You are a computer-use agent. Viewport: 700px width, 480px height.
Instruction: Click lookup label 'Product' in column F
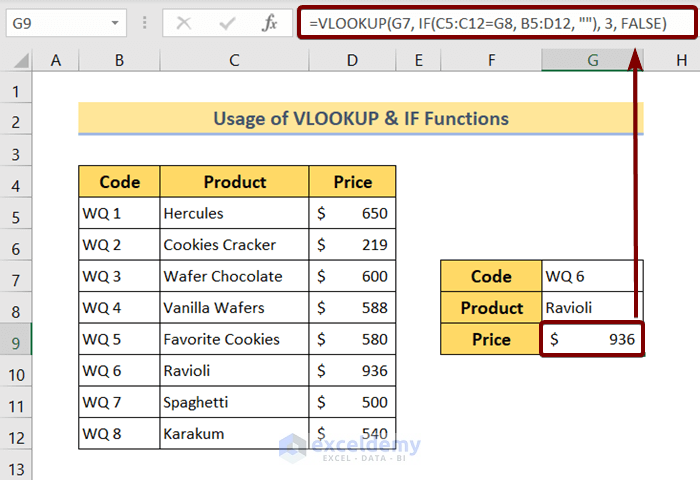click(491, 308)
